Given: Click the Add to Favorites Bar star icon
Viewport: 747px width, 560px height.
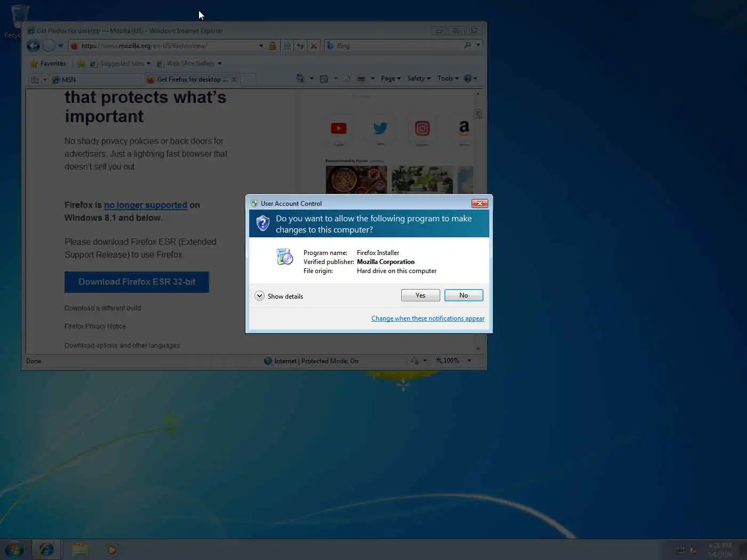Looking at the screenshot, I should 81,63.
